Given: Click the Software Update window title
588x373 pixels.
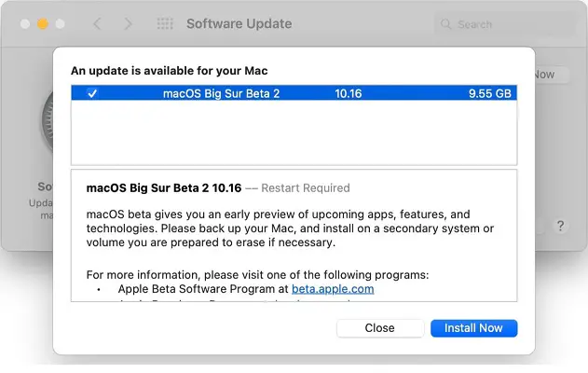Looking at the screenshot, I should pyautogui.click(x=239, y=23).
